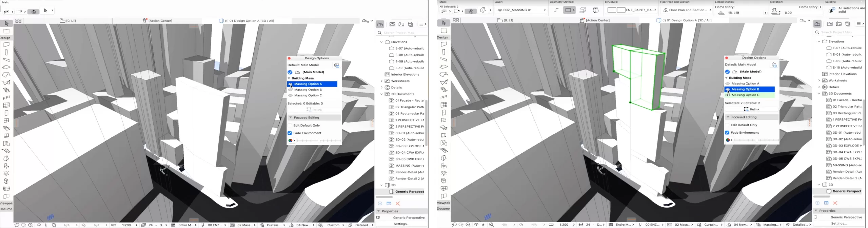868x228 pixels.
Task: Click the red X delete icon in the left navigator
Action: (398, 204)
